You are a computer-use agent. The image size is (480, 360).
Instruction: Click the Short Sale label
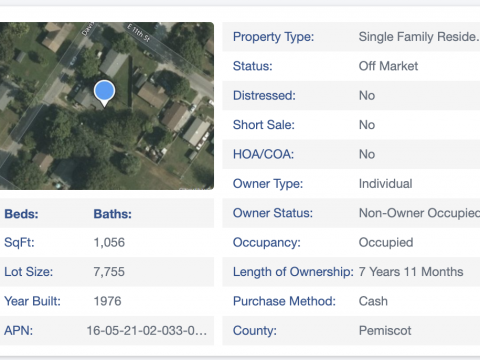pyautogui.click(x=264, y=125)
